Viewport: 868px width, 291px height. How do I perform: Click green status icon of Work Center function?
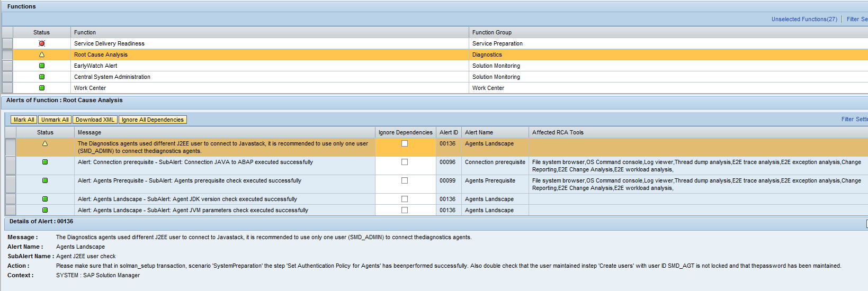(42, 88)
